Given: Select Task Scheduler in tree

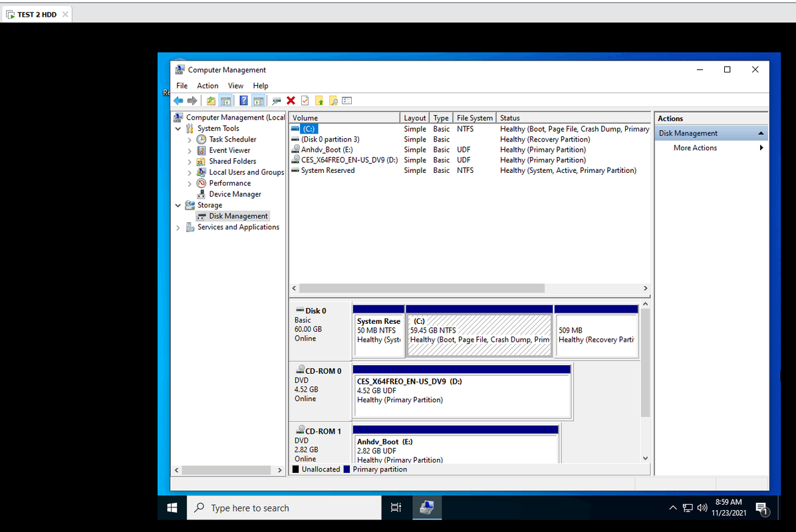Looking at the screenshot, I should [x=233, y=139].
